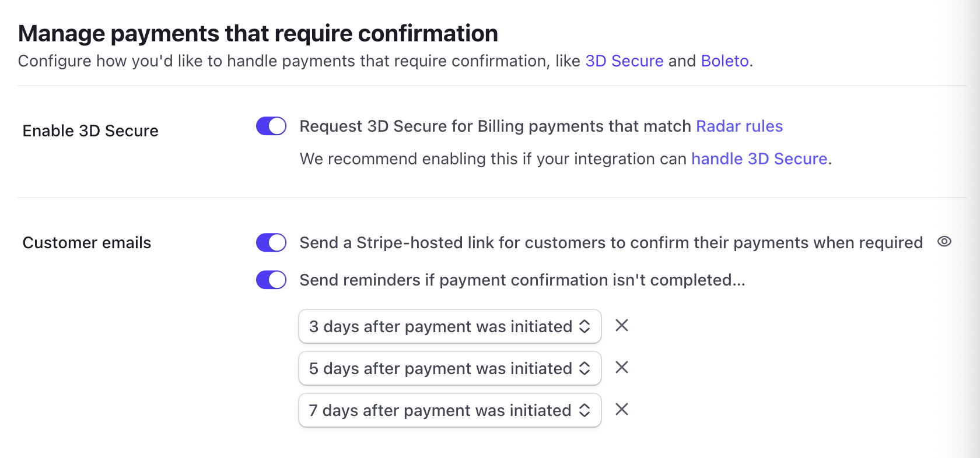980x458 pixels.
Task: Click the 'Manage payments' page heading
Action: [x=258, y=33]
